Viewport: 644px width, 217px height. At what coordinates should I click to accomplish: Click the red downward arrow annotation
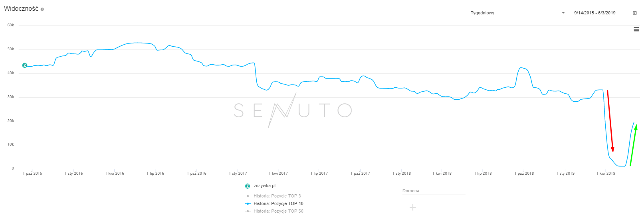pyautogui.click(x=610, y=120)
